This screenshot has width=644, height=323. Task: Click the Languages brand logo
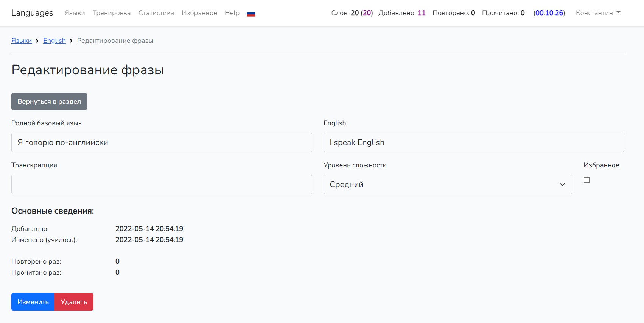pyautogui.click(x=32, y=13)
